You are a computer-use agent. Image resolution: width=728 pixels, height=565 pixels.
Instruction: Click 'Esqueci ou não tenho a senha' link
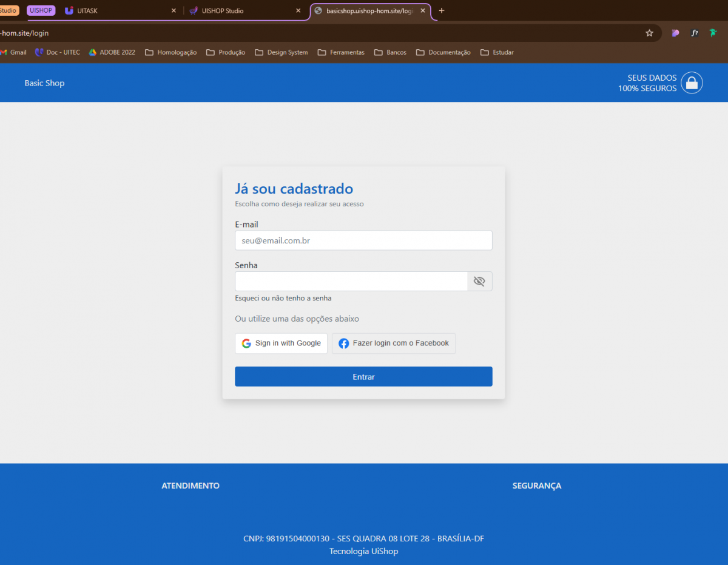283,298
